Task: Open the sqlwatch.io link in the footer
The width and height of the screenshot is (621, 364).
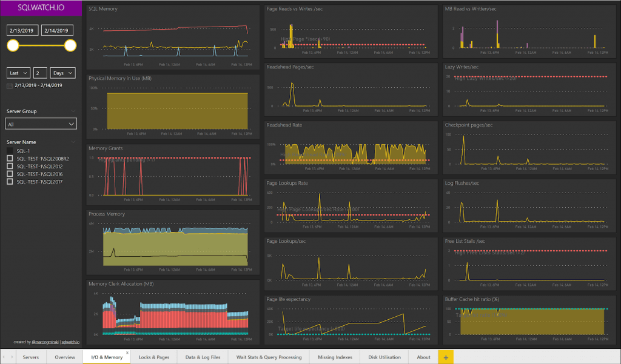Action: point(70,342)
